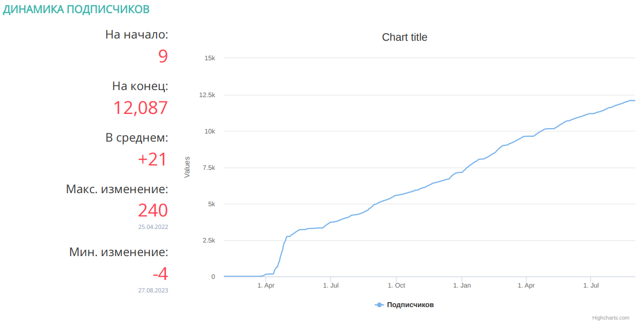This screenshot has height=325, width=644.
Task: Click the 15k y-axis label
Action: [x=209, y=58]
